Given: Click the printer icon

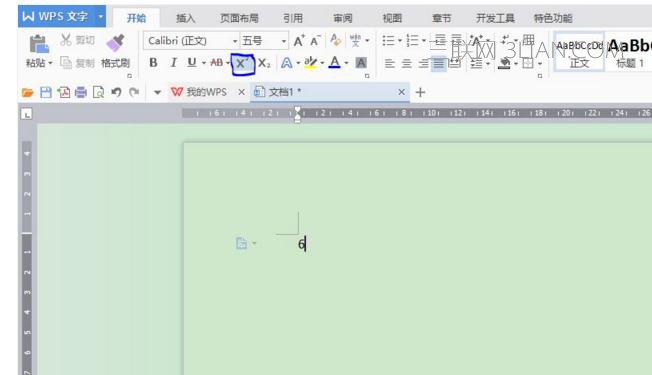Looking at the screenshot, I should click(x=81, y=92).
